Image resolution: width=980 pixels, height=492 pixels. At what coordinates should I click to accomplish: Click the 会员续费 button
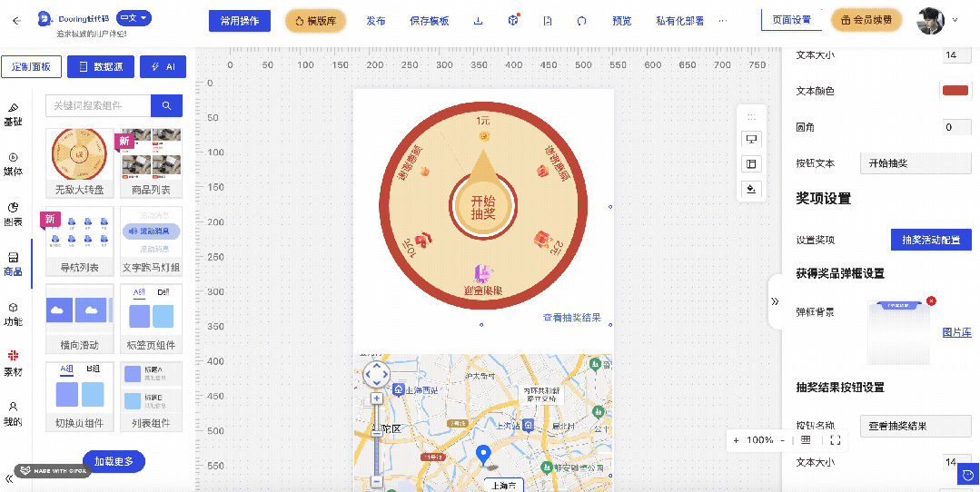pyautogui.click(x=866, y=20)
